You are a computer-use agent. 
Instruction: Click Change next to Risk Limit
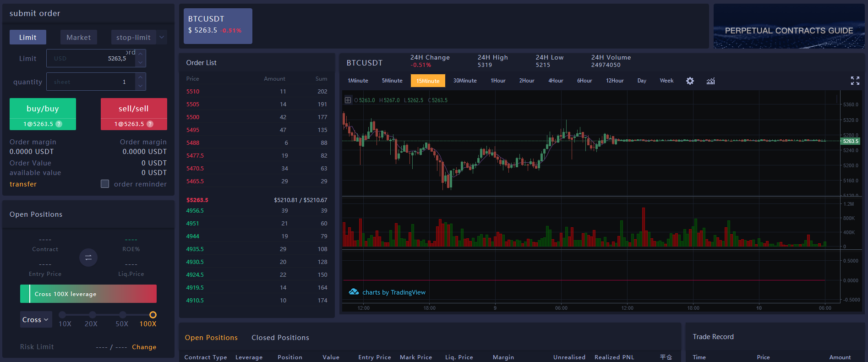144,347
